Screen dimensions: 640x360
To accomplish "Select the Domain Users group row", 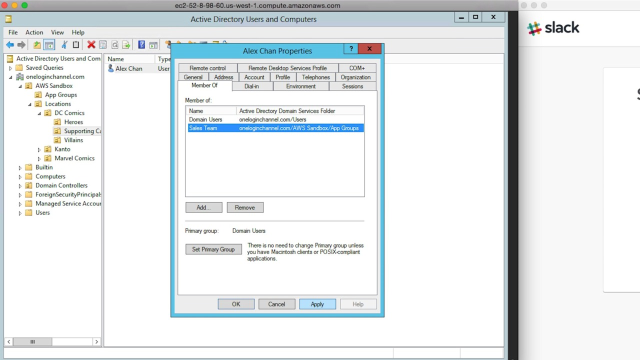I will click(x=275, y=120).
